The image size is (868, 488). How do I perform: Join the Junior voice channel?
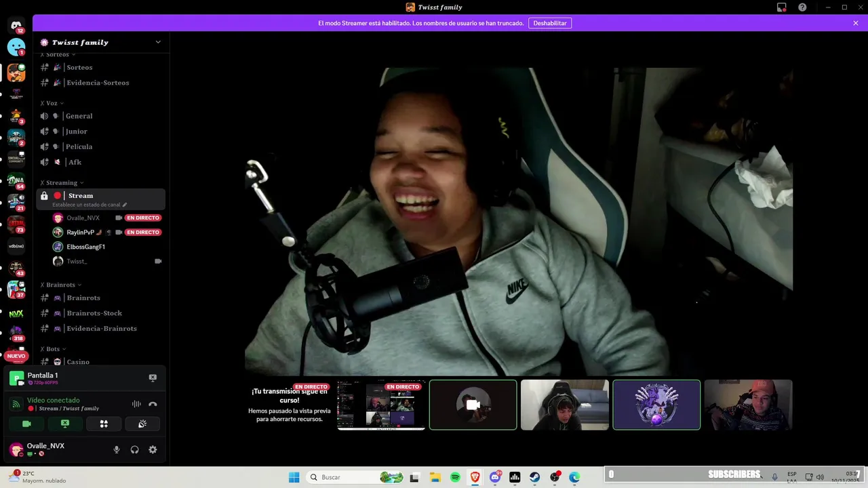tap(100, 131)
